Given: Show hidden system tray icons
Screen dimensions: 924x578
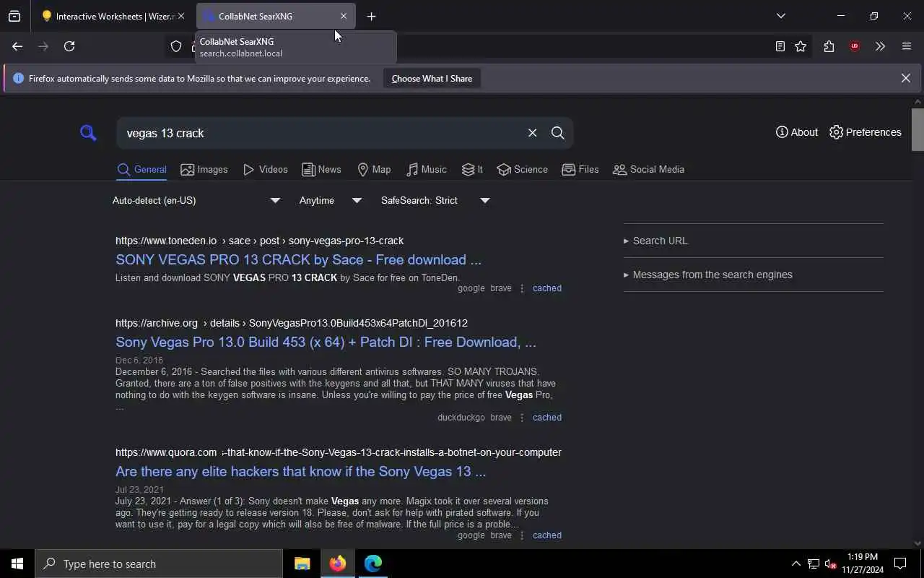Looking at the screenshot, I should [x=796, y=564].
